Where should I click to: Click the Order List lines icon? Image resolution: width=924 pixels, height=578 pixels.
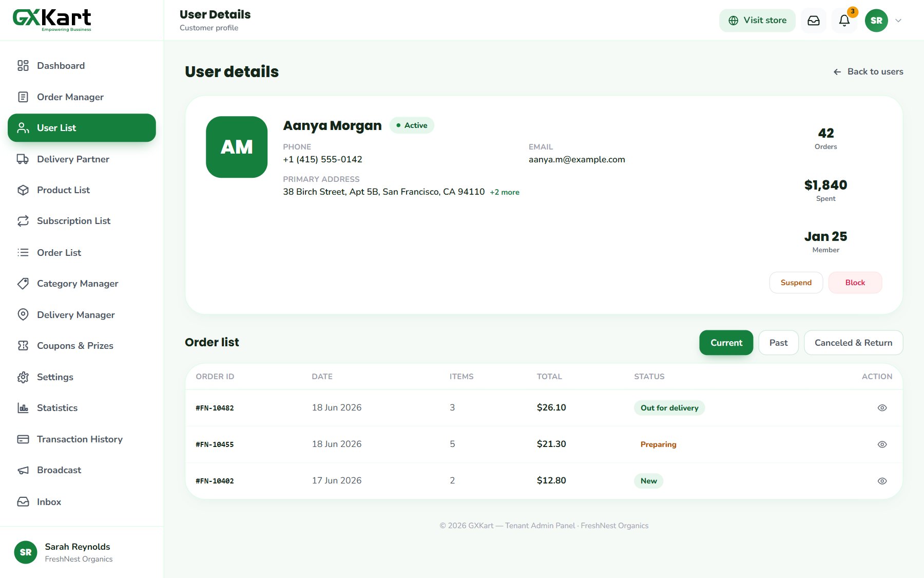(23, 253)
